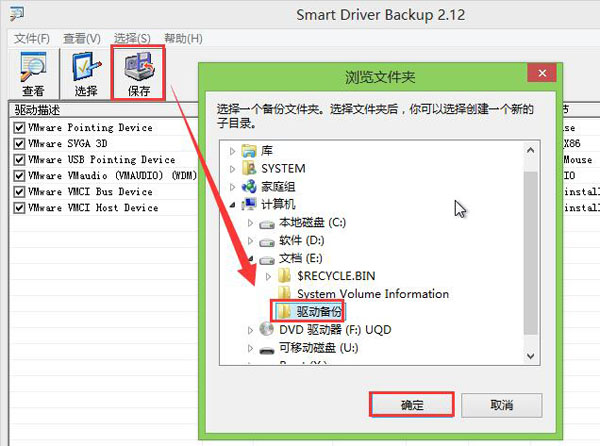Expand the DVD 驱动器 (F:) node

click(x=250, y=330)
